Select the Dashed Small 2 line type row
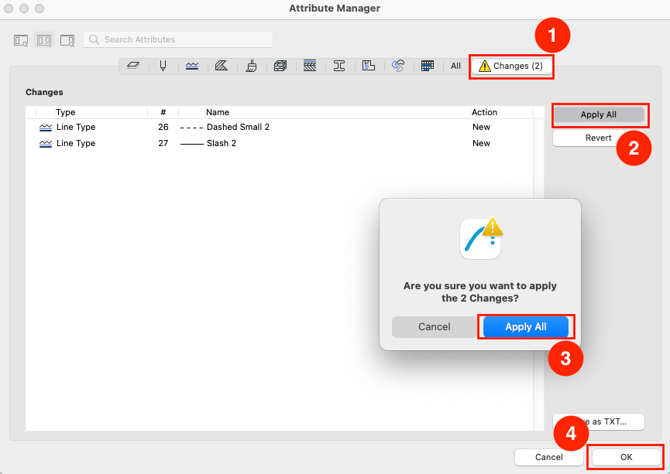 (x=237, y=128)
